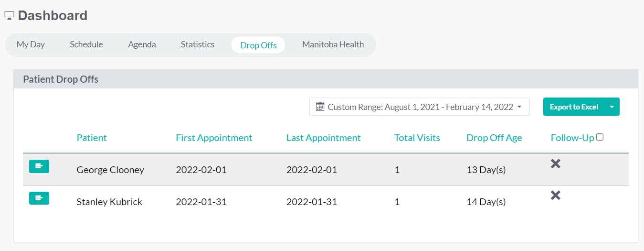This screenshot has height=251, width=644.
Task: Open the Schedule tab
Action: pos(86,44)
